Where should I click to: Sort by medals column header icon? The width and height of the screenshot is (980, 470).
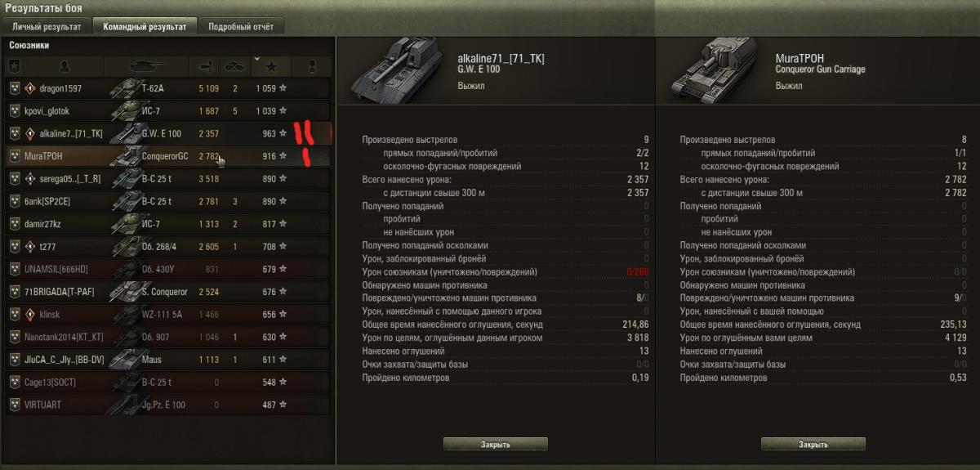coord(311,65)
